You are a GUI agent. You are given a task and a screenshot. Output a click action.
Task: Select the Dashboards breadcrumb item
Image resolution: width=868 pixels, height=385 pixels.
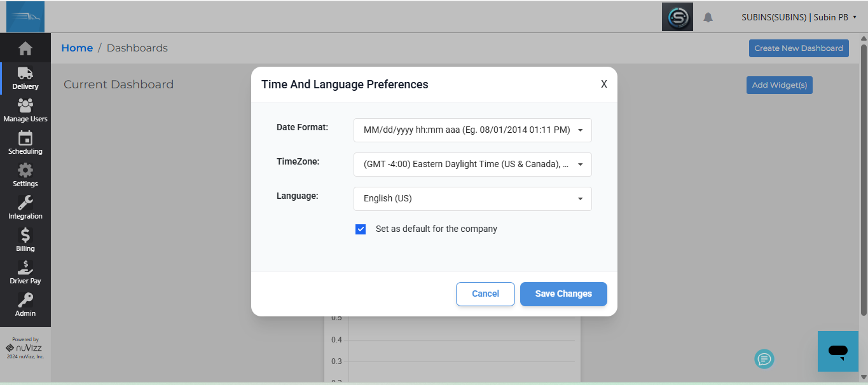[137, 48]
